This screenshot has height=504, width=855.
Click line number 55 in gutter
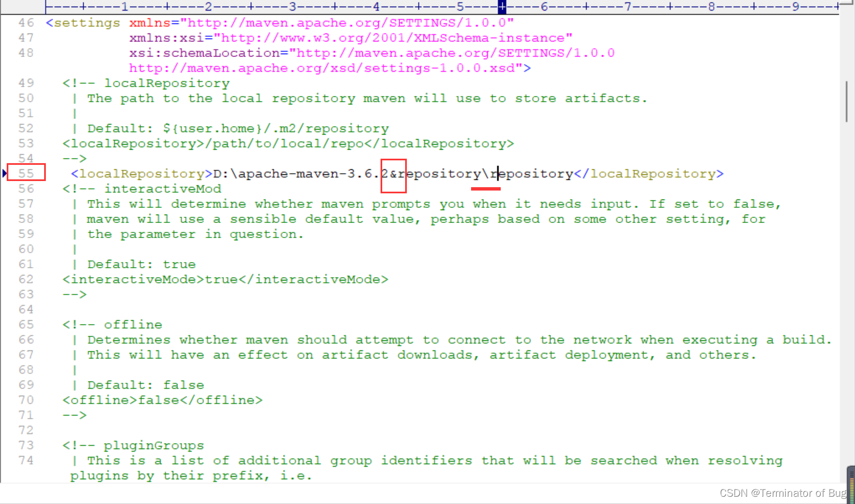pos(26,174)
